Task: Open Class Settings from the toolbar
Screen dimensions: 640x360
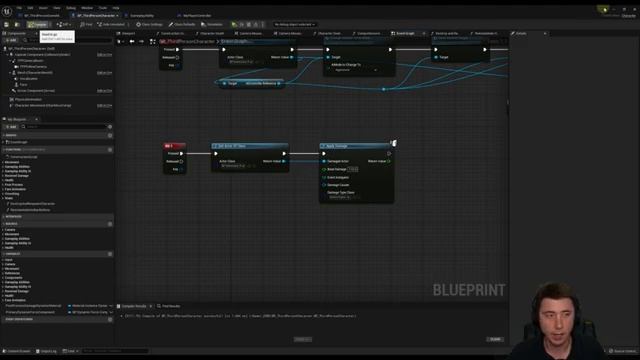Action: coord(149,24)
